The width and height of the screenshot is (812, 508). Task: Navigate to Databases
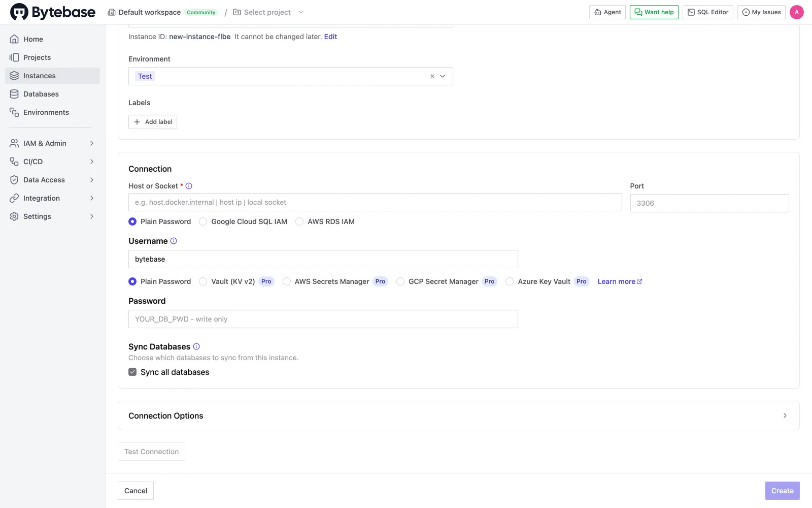(x=52, y=94)
